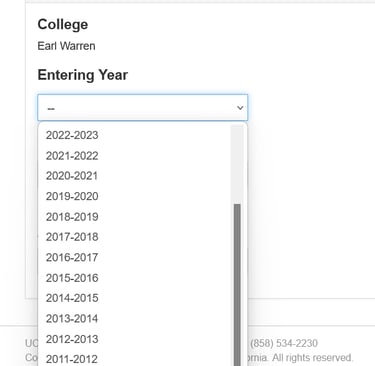The width and height of the screenshot is (375, 366).
Task: Choose the 2021-2022 option
Action: [135, 156]
